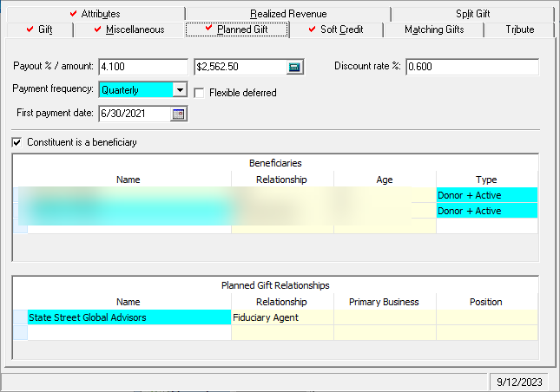The width and height of the screenshot is (560, 392).
Task: Click the Fiduciary Agent relationship cell
Action: 281,317
